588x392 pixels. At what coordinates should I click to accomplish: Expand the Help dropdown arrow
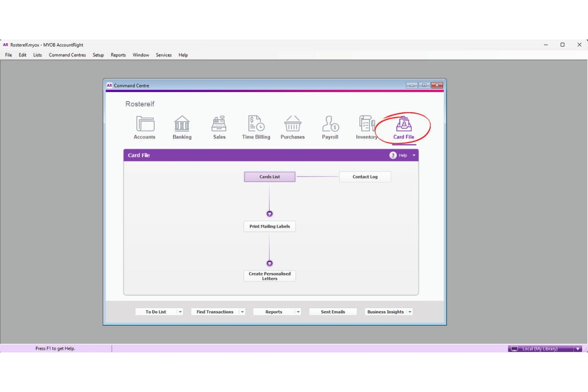(x=414, y=155)
